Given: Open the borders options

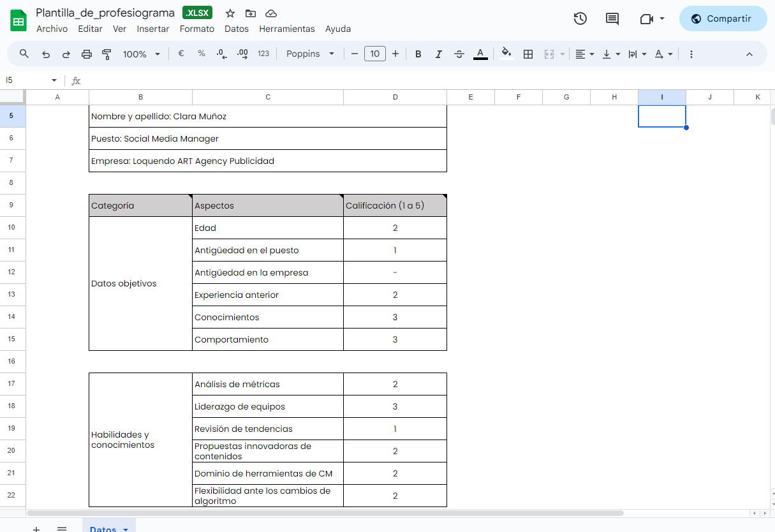Looking at the screenshot, I should click(528, 54).
